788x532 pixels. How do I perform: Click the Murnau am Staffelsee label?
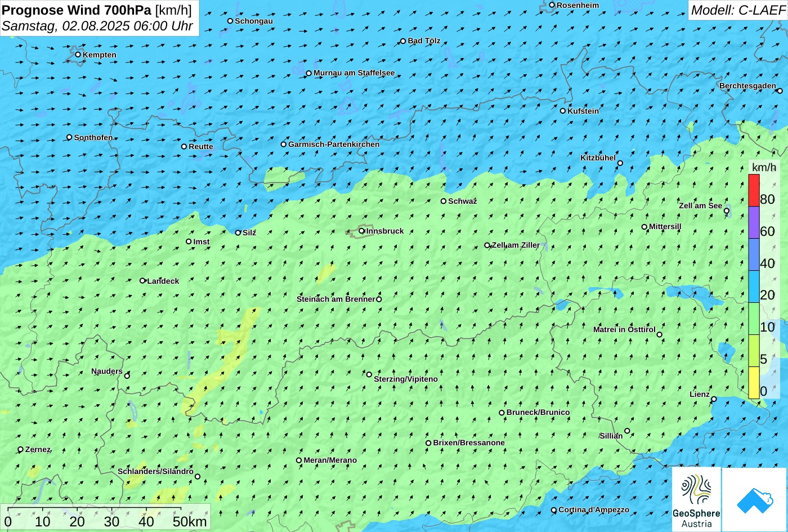pos(354,73)
